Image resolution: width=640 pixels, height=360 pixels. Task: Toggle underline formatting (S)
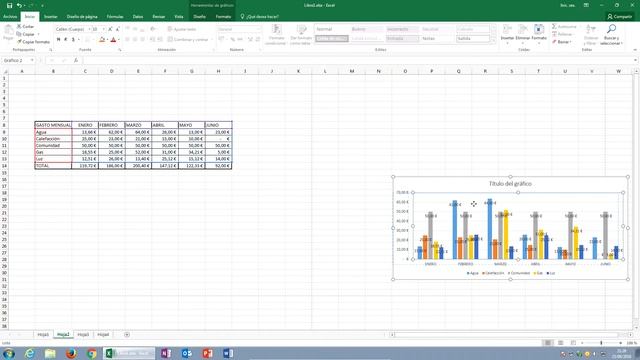tap(73, 40)
